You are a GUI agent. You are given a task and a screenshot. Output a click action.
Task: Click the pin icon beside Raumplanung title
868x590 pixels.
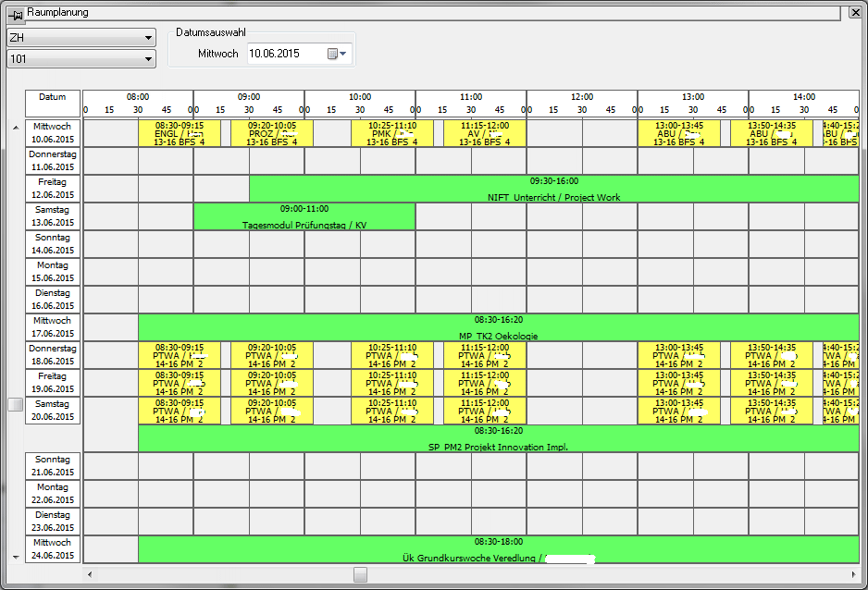click(x=15, y=13)
